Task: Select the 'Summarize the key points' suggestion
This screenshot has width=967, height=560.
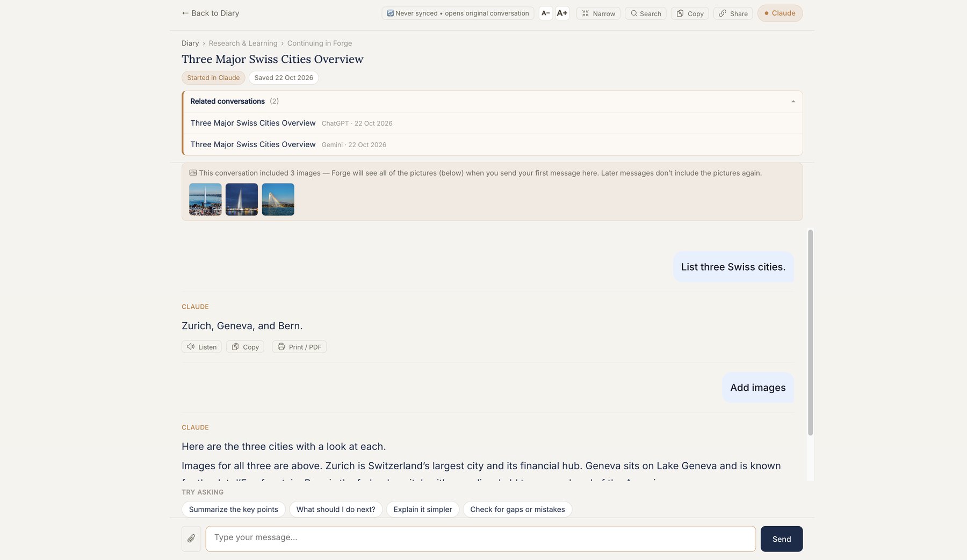Action: point(233,510)
